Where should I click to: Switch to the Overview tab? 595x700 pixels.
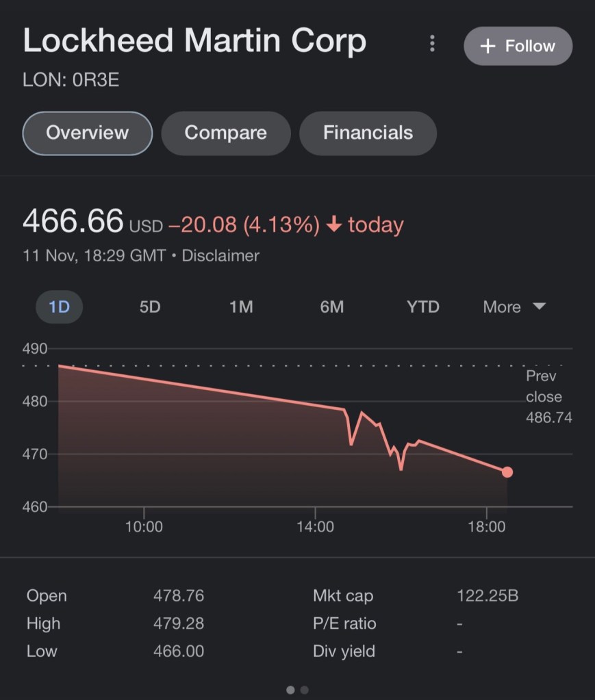87,133
